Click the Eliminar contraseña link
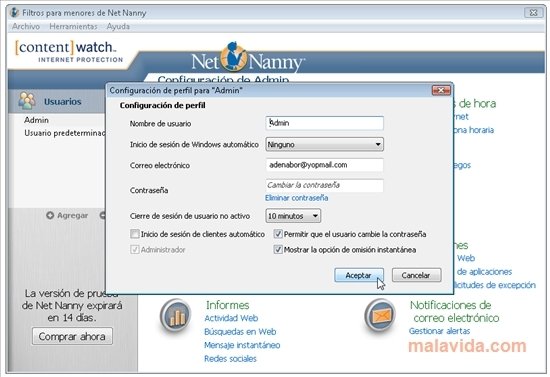Screen dimensions: 550x377 coord(296,198)
